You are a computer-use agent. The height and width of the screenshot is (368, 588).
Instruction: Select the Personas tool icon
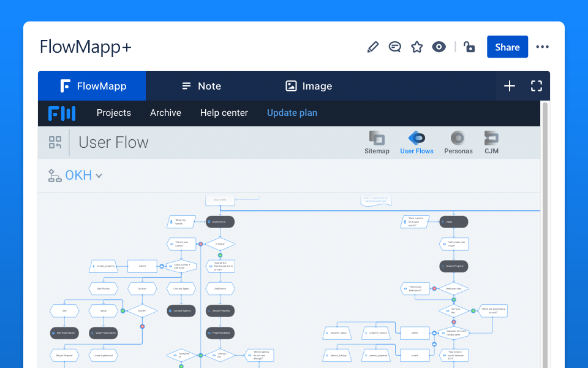458,142
